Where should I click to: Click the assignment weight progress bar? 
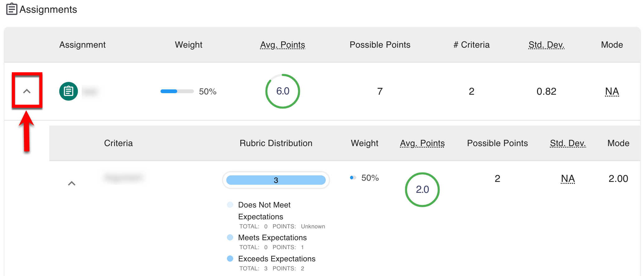[177, 91]
